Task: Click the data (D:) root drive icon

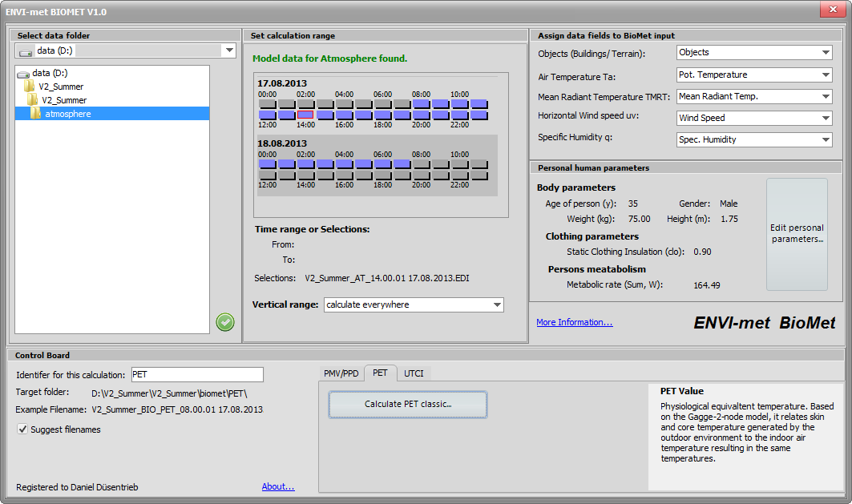Action: pos(22,73)
